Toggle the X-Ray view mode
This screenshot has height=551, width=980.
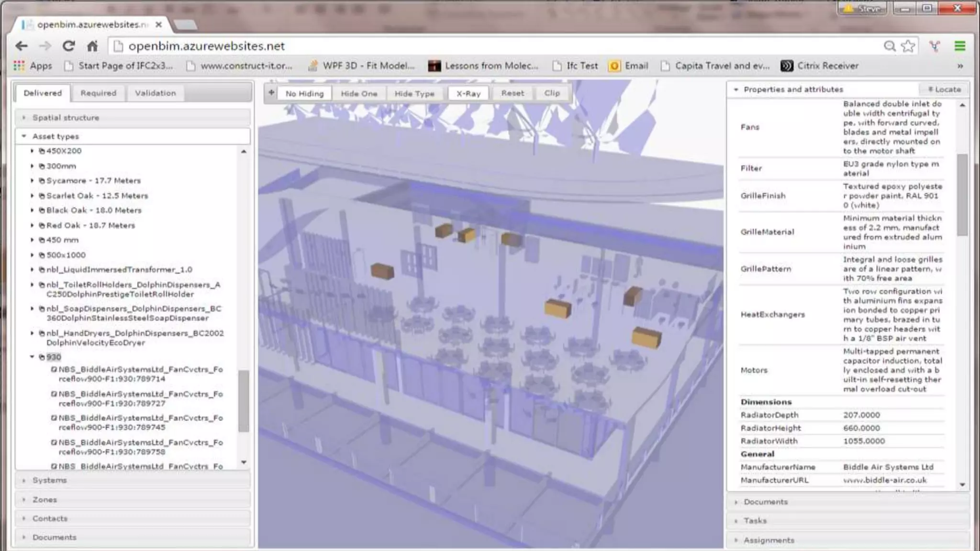[x=468, y=93]
